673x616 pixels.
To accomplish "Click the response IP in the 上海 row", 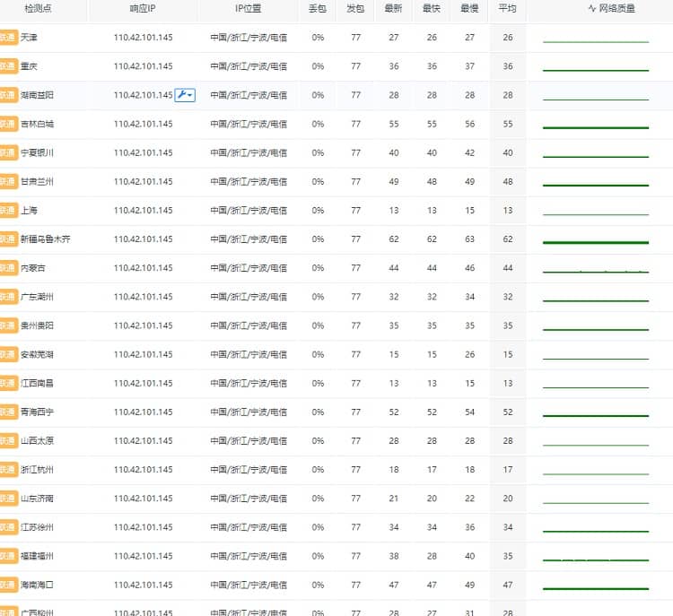I will click(144, 210).
